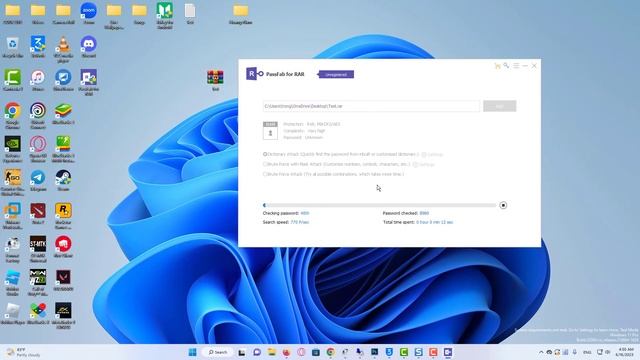Click the grayed Add button beside file path
Viewport: 640px width, 360px height.
[x=500, y=106]
